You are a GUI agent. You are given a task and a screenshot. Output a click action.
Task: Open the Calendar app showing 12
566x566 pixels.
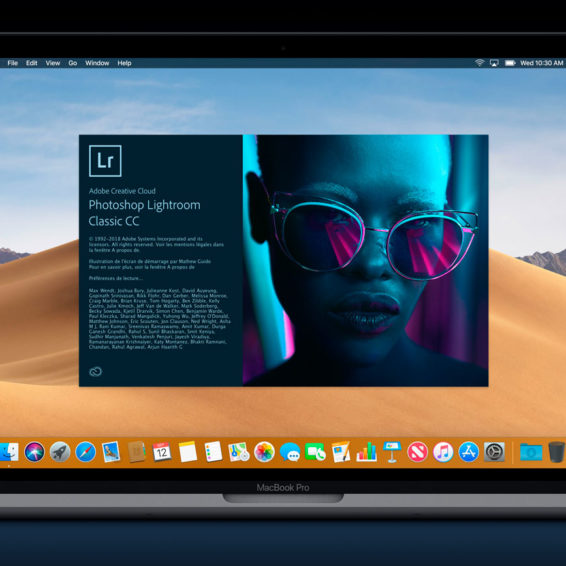coord(162,452)
